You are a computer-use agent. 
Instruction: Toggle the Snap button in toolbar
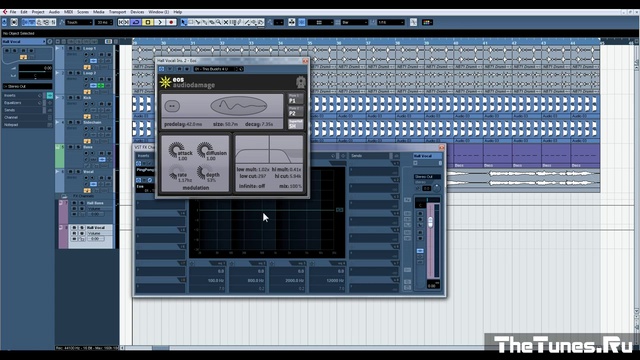302,22
